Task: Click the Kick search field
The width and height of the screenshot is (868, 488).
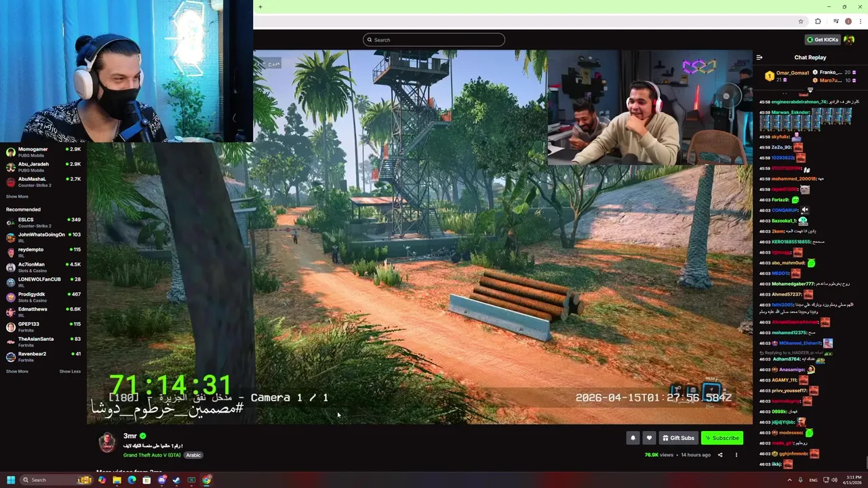Action: pos(434,39)
